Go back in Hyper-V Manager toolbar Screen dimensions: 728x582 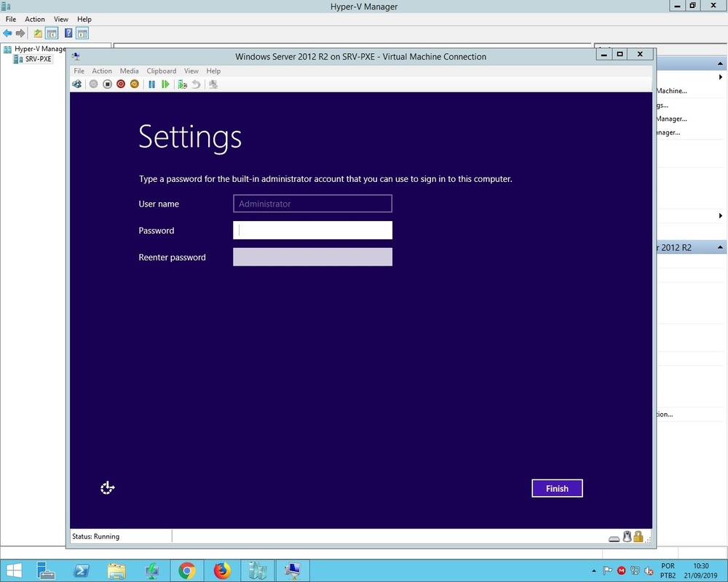[x=7, y=33]
